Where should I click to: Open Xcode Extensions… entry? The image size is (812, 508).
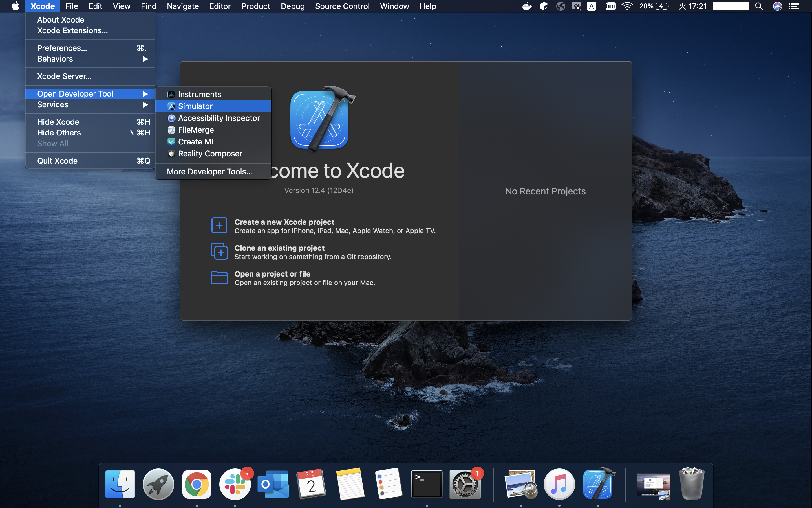coord(90,30)
